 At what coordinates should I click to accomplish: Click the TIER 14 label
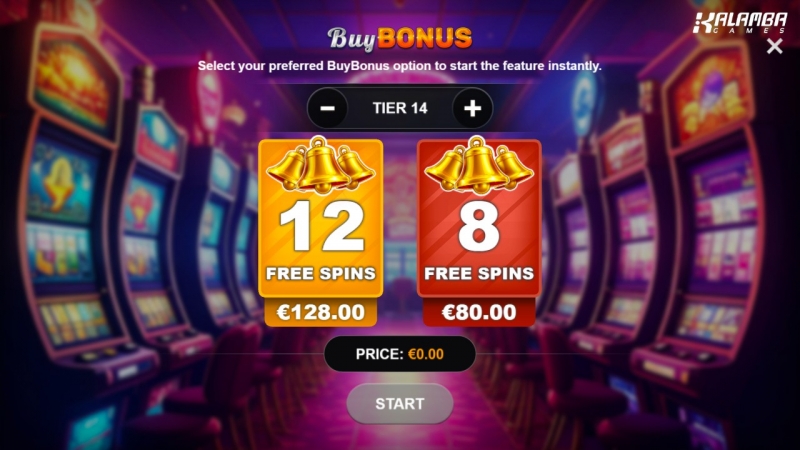click(400, 108)
